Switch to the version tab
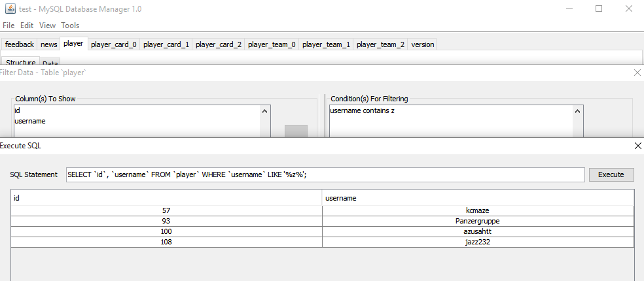Image resolution: width=644 pixels, height=281 pixels. click(423, 44)
